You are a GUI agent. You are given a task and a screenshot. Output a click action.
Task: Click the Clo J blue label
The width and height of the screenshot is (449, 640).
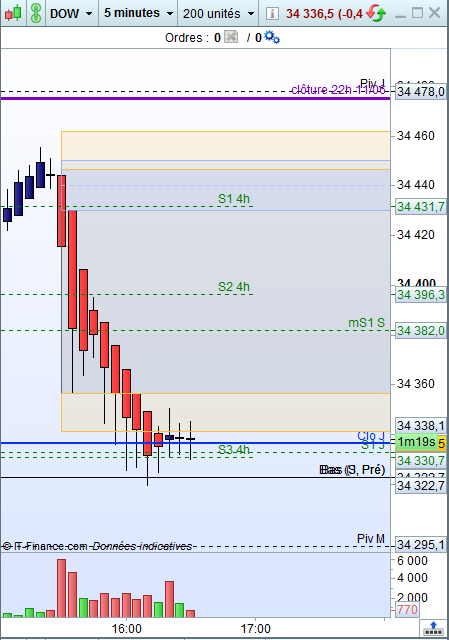[x=371, y=436]
